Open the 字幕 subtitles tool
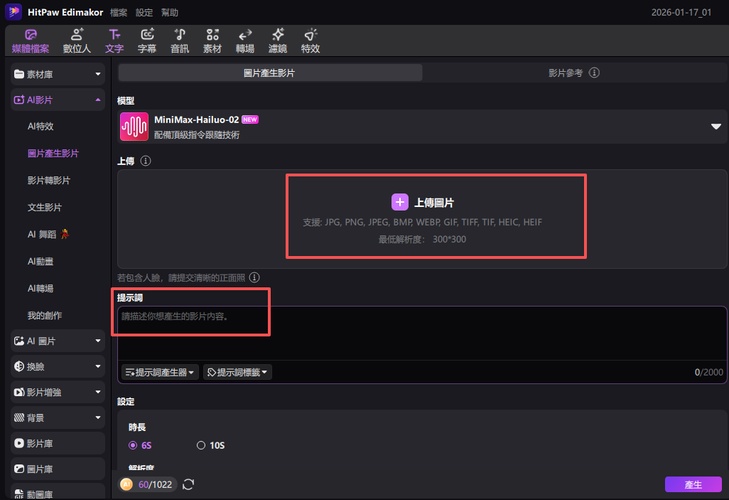The image size is (729, 500). (147, 41)
